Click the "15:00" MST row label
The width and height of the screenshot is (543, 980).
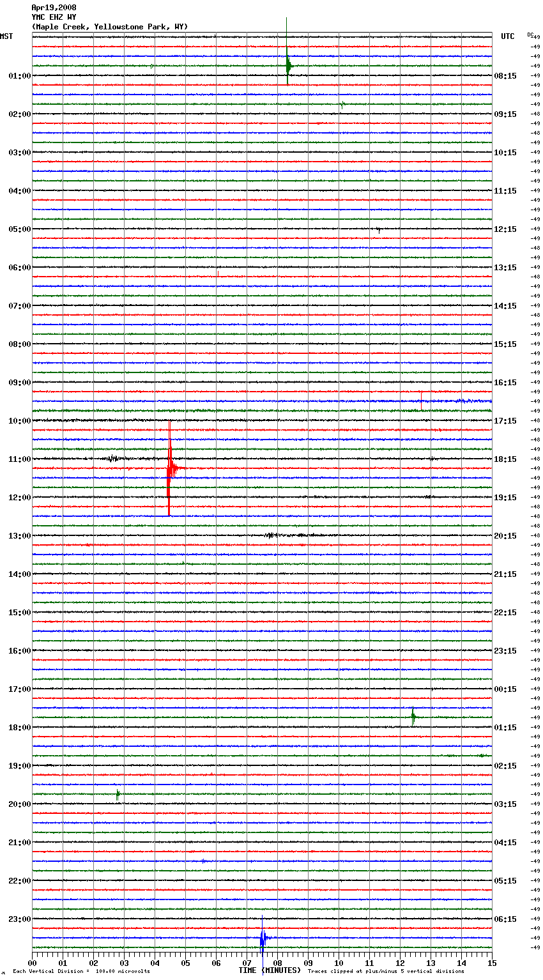[x=19, y=613]
